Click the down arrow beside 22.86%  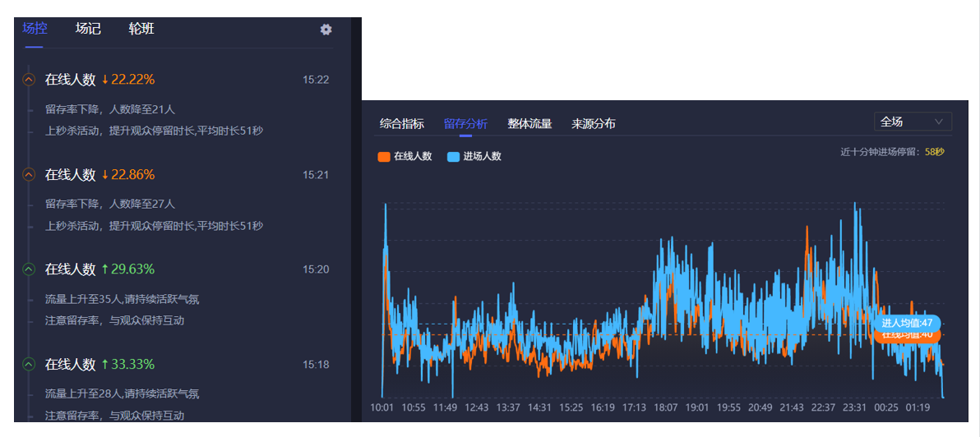pos(105,175)
